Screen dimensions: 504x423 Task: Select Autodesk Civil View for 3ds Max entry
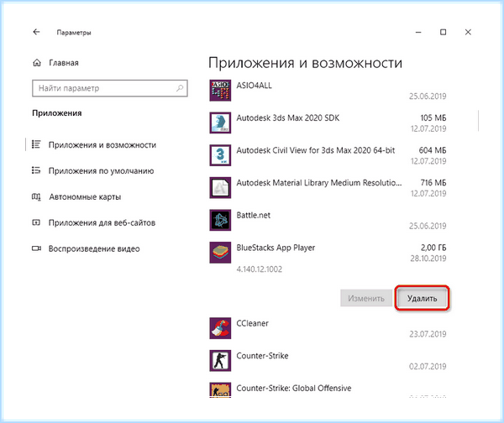coord(316,150)
